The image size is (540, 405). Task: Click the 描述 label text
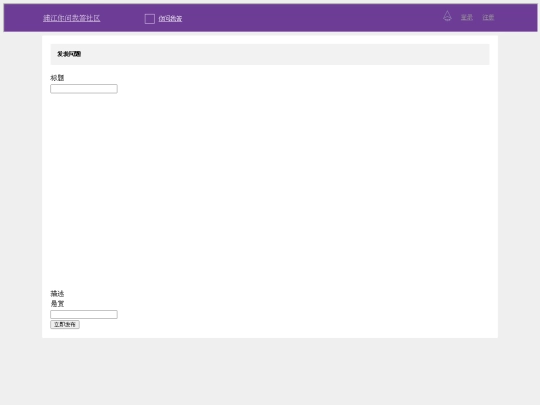tap(57, 294)
